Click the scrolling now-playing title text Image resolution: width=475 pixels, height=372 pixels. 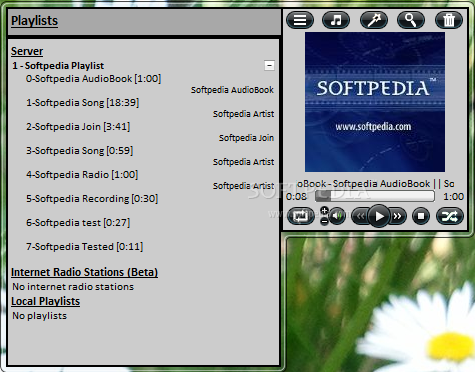pos(375,184)
